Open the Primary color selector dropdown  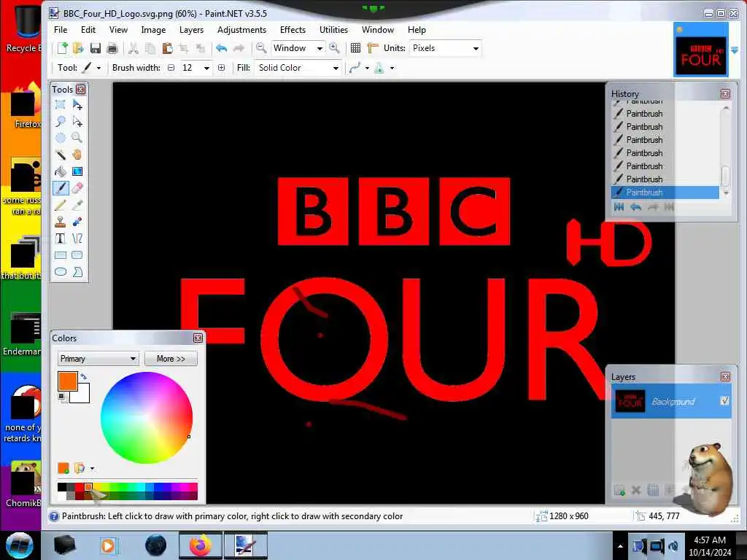click(x=98, y=359)
